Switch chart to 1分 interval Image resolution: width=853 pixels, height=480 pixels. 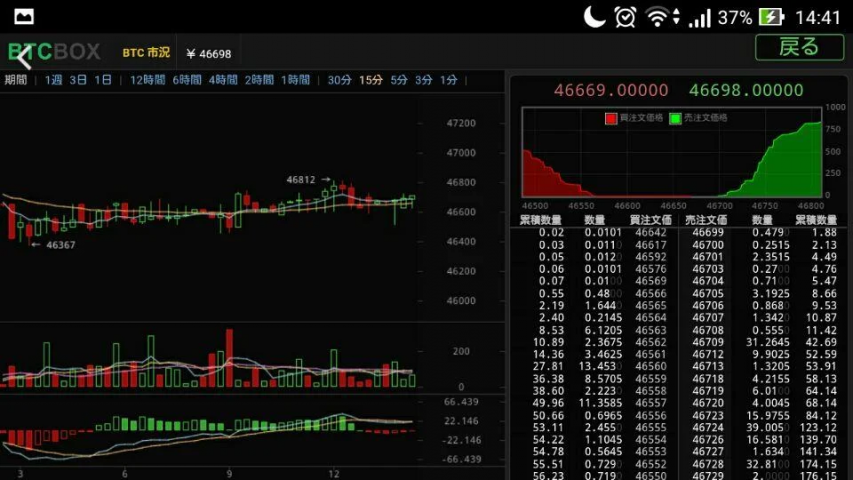point(449,80)
